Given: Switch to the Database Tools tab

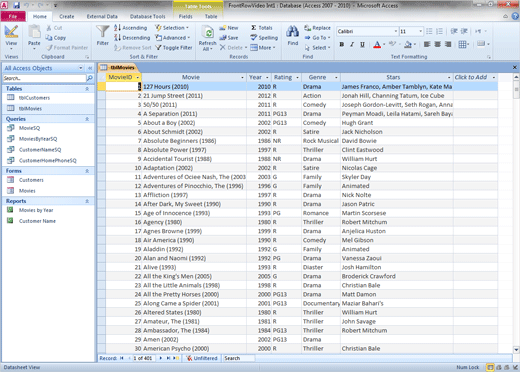Looking at the screenshot, I should pyautogui.click(x=147, y=16).
